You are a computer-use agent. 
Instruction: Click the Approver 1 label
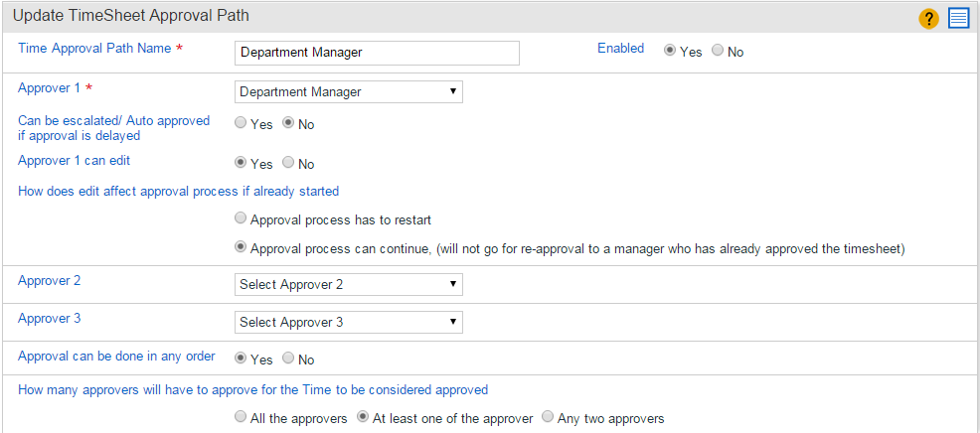click(49, 88)
